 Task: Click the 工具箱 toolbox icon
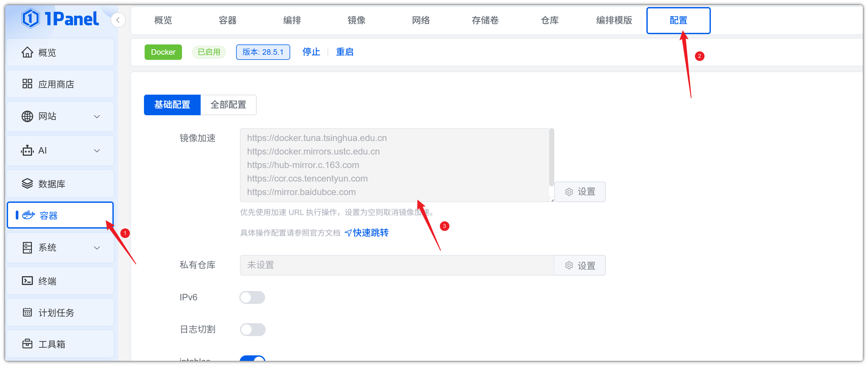[x=27, y=344]
